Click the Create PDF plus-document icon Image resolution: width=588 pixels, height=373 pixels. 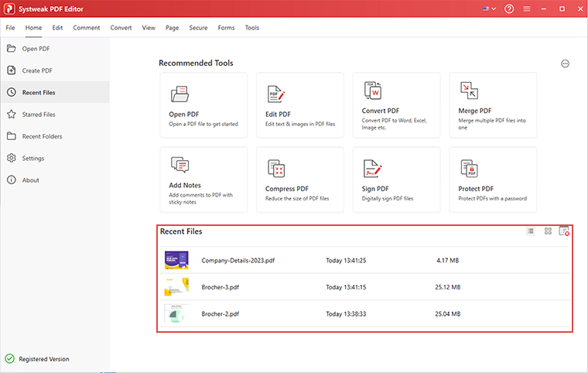coord(12,70)
